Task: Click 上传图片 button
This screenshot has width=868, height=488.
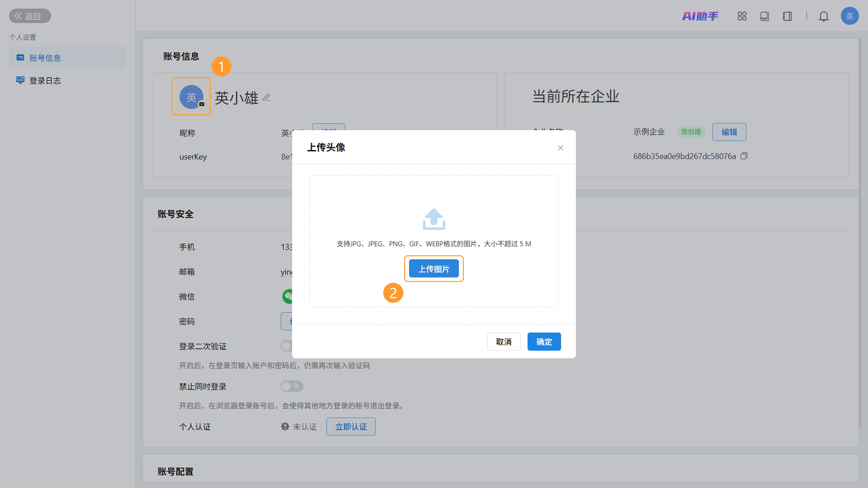Action: 434,269
